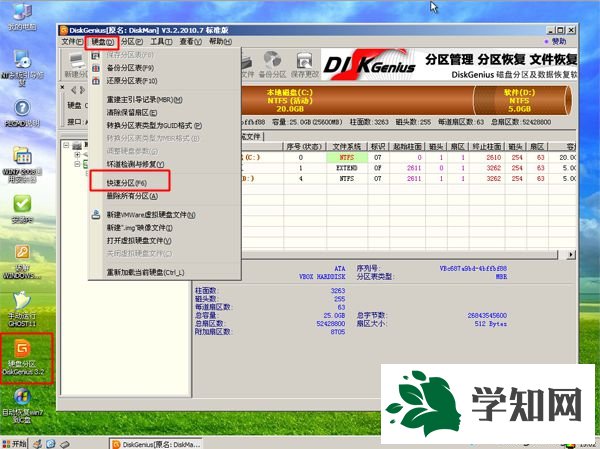The height and width of the screenshot is (449, 600).
Task: Click the 我的电脑 desktop icon
Action: 22,16
